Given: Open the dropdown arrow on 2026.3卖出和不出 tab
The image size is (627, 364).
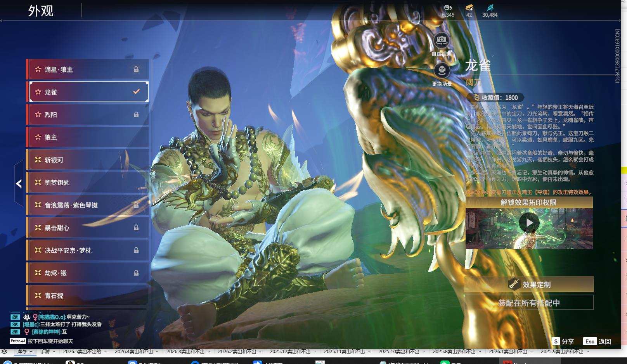Looking at the screenshot, I should point(209,352).
